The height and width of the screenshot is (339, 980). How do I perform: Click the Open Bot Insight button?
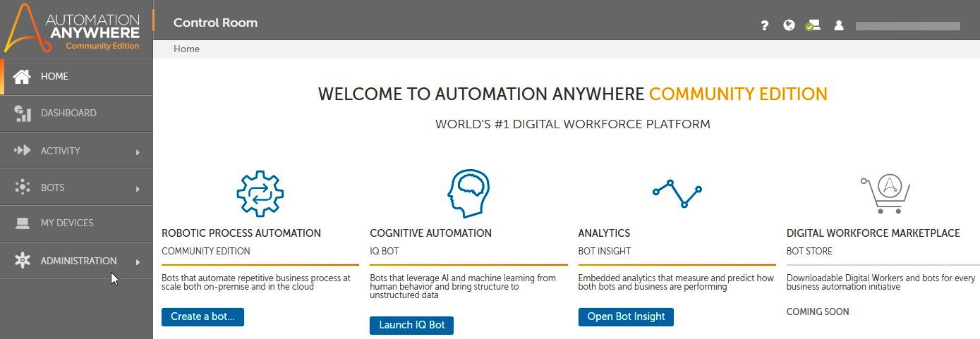pos(626,316)
